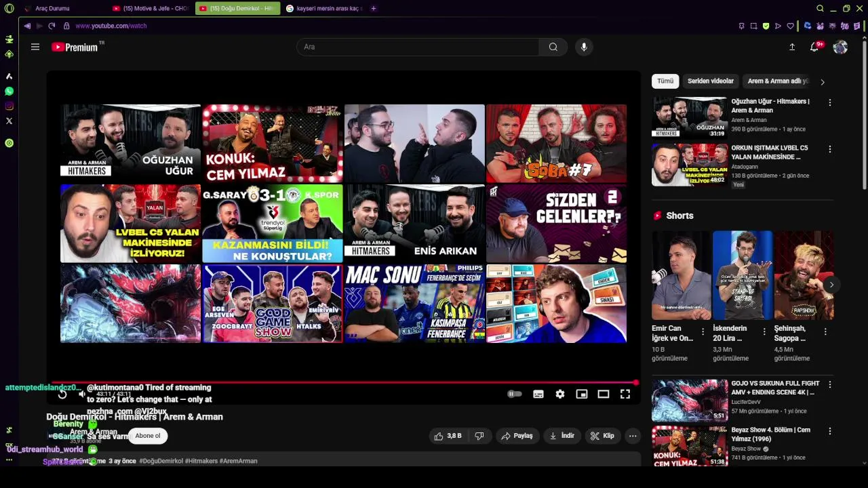Switch to Araç Durumu tab

(61, 8)
